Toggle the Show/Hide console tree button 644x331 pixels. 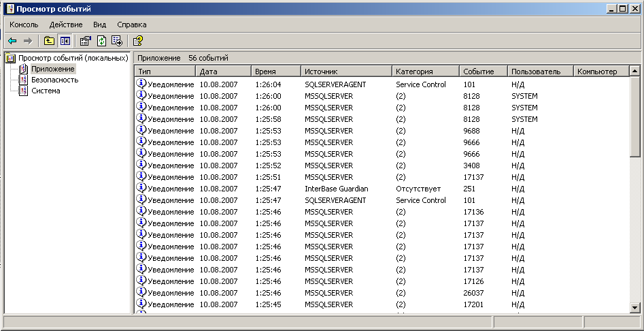(x=65, y=41)
